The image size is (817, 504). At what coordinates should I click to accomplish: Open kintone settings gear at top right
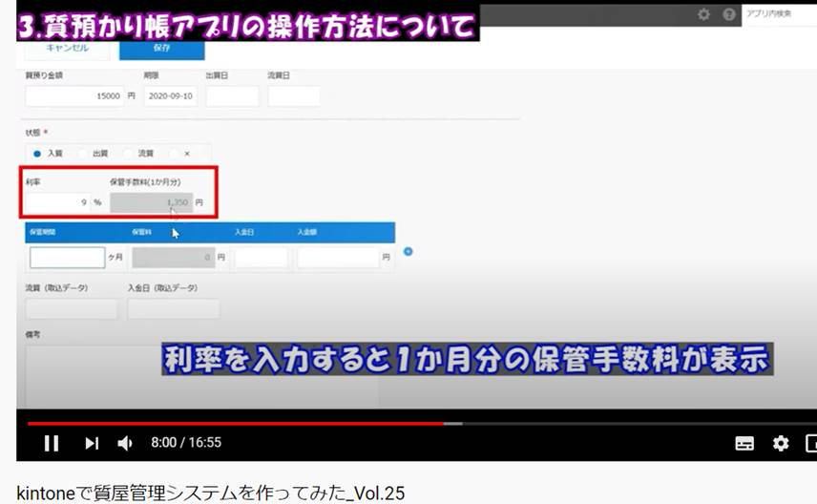coord(703,14)
